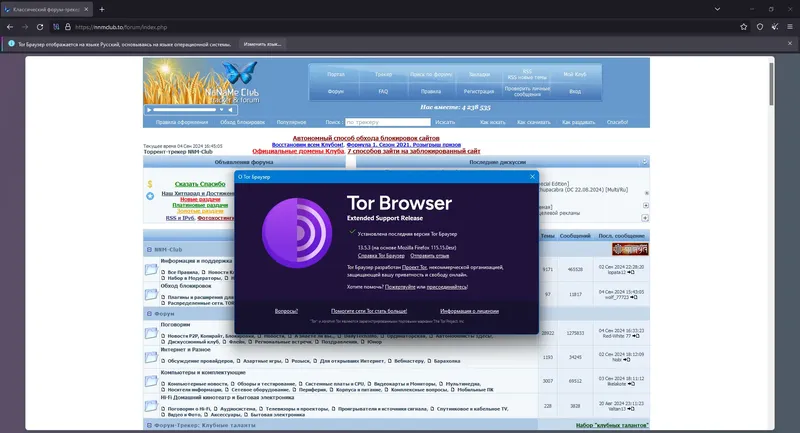The width and height of the screenshot is (800, 433).
Task: Click the dollar sign icon near Сказать Спасибо
Action: point(149,184)
